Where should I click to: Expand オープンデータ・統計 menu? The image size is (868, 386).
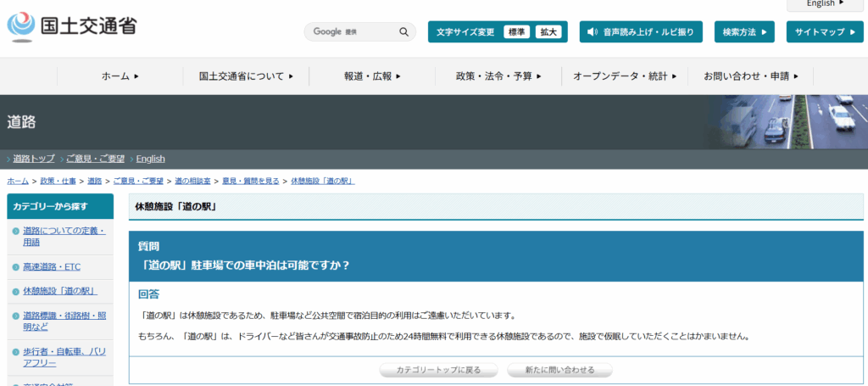click(x=625, y=76)
